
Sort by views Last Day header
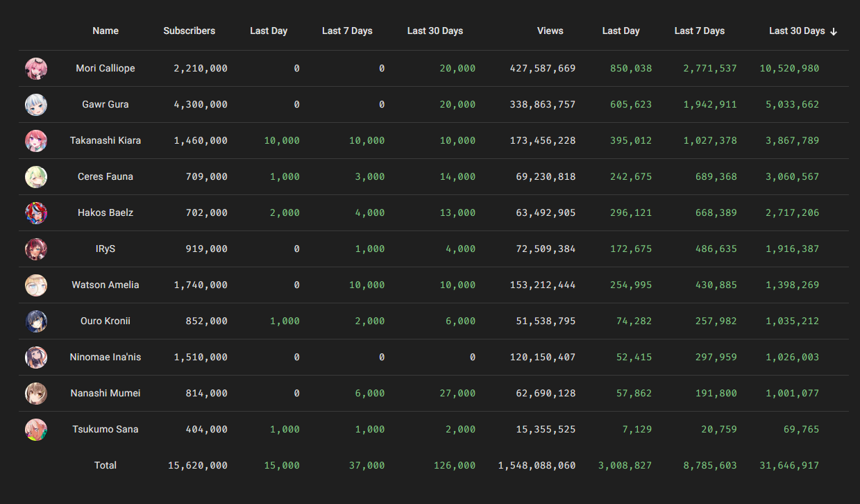tap(621, 31)
